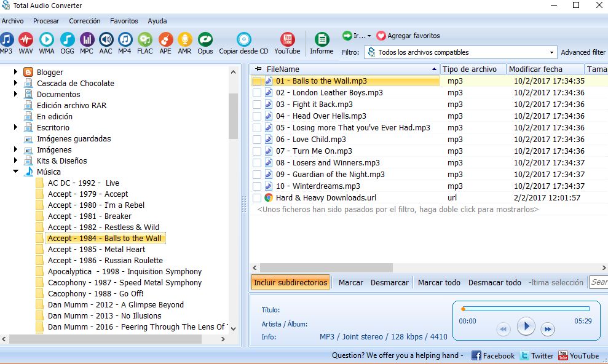Image resolution: width=608 pixels, height=364 pixels.
Task: Select Accept - 1985 - Metal Heart folder
Action: coord(97,249)
